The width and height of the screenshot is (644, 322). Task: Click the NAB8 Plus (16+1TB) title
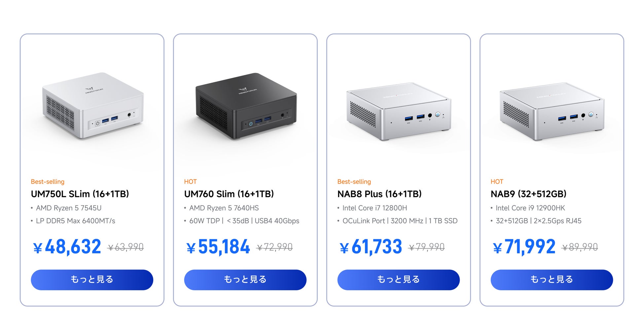[x=379, y=194]
